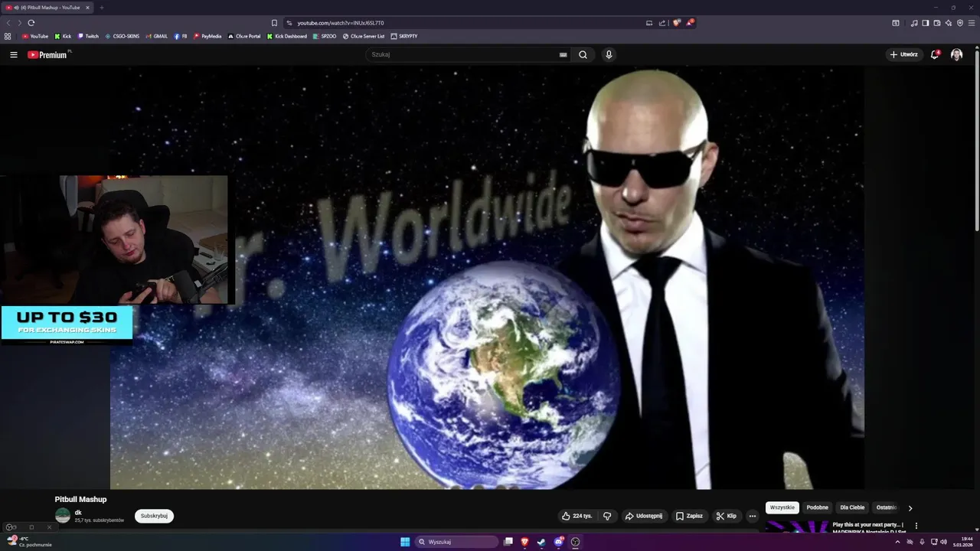Viewport: 980px width, 551px height.
Task: Click the cast/picture-in-picture icon in address bar
Action: [649, 23]
